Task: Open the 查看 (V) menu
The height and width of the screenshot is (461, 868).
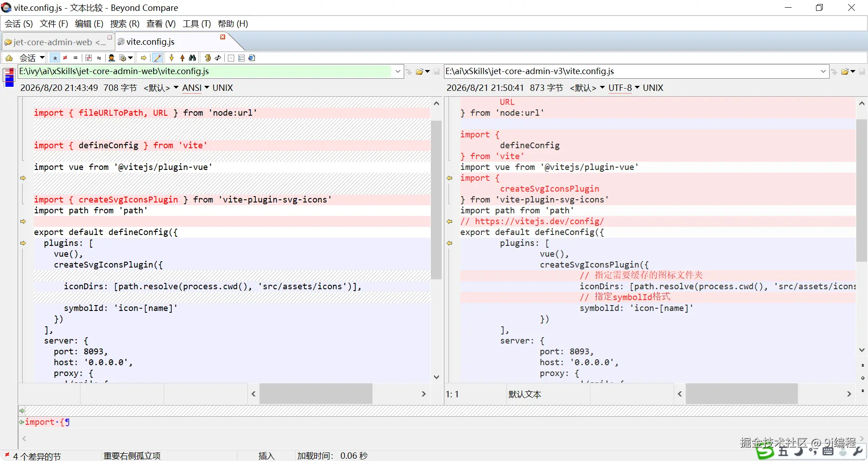Action: pyautogui.click(x=161, y=24)
